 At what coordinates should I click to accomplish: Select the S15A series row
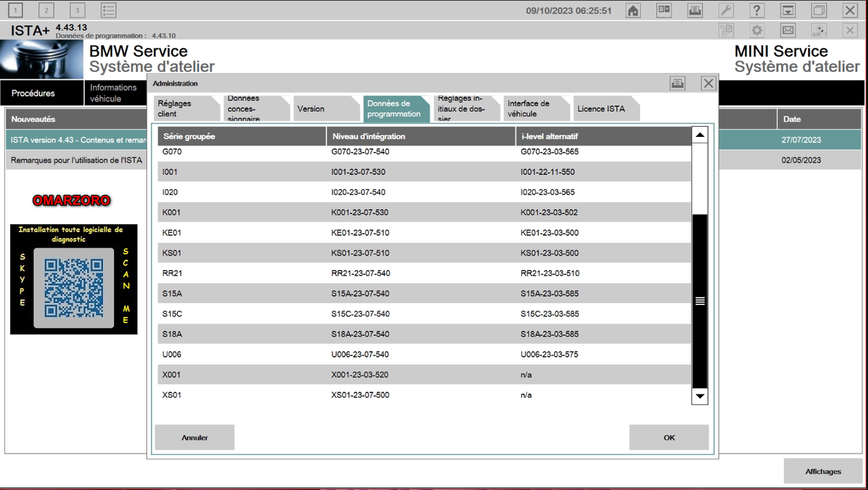(425, 293)
